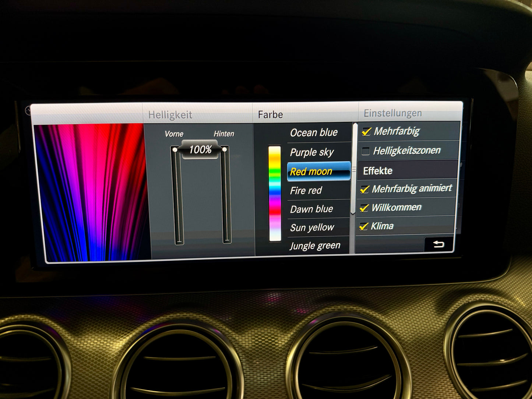Image resolution: width=532 pixels, height=399 pixels.
Task: Uncheck Mehrfarbig animiert effect
Action: tap(364, 189)
